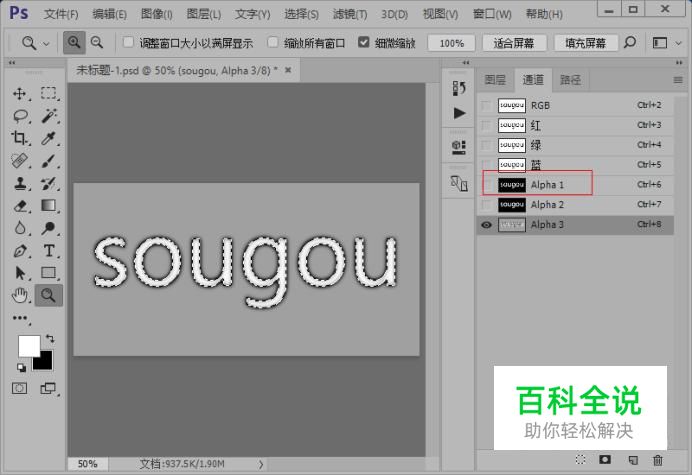
Task: Enable resize windows to fit checkbox
Action: coord(128,42)
